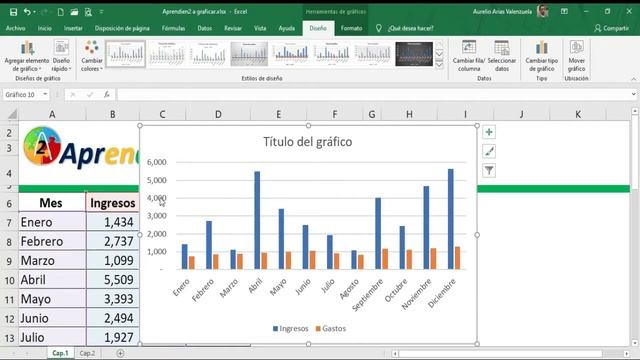Select cell containing Febrero
The image size is (640, 360).
click(52, 241)
